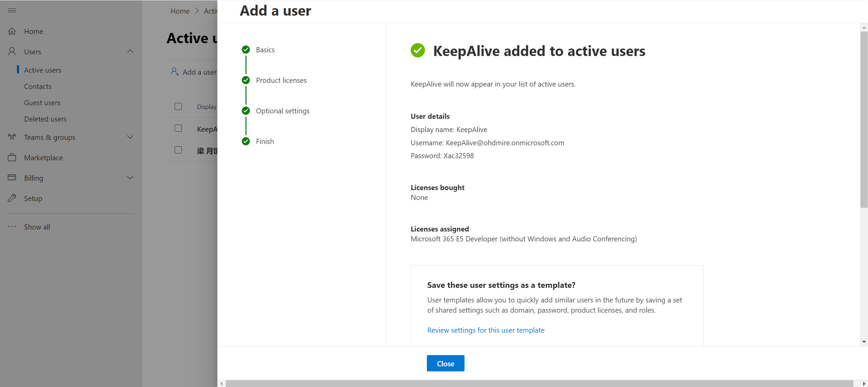Click the Show all ellipsis icon

coord(12,226)
